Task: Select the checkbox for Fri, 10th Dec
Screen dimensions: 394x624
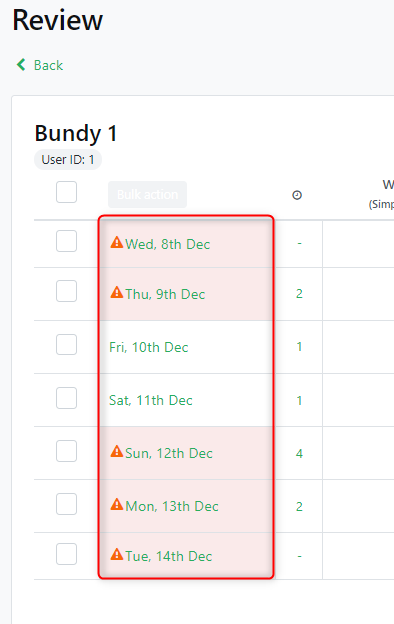Action: tap(66, 344)
